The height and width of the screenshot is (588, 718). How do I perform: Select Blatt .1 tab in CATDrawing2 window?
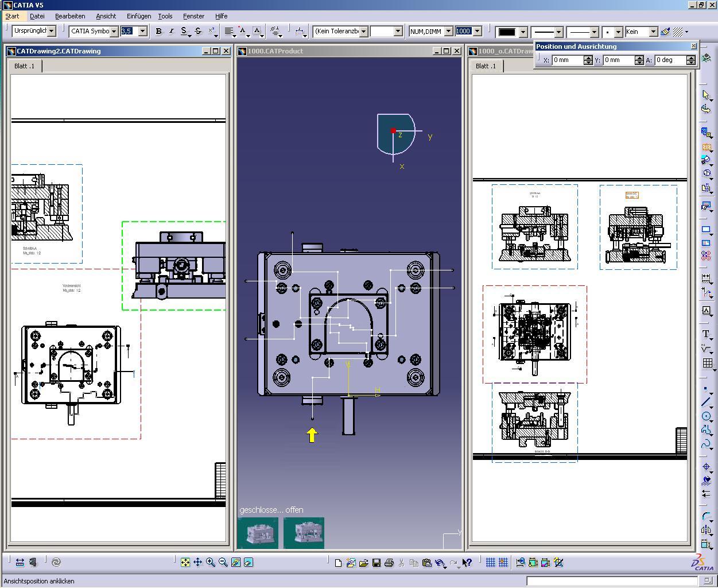tap(25, 66)
